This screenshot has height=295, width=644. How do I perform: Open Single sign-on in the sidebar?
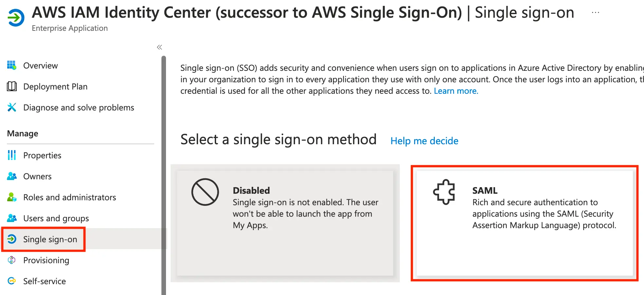pos(50,239)
